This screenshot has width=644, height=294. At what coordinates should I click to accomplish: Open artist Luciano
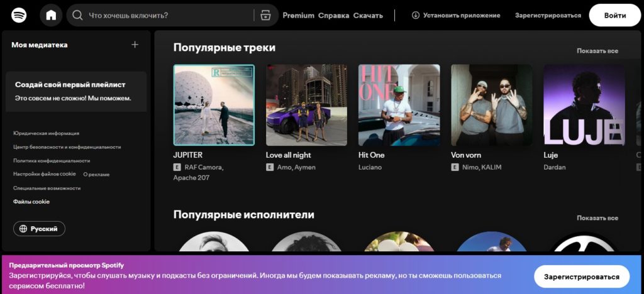pos(370,167)
